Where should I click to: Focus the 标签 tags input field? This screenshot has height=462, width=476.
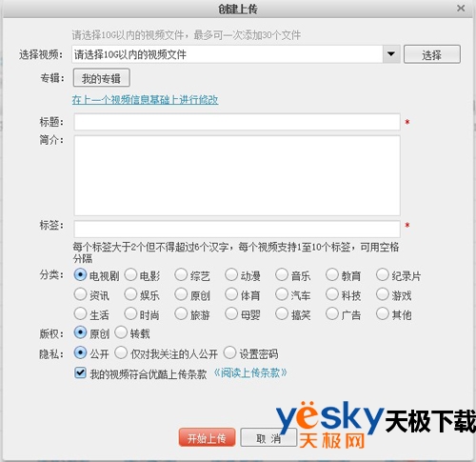tap(237, 229)
